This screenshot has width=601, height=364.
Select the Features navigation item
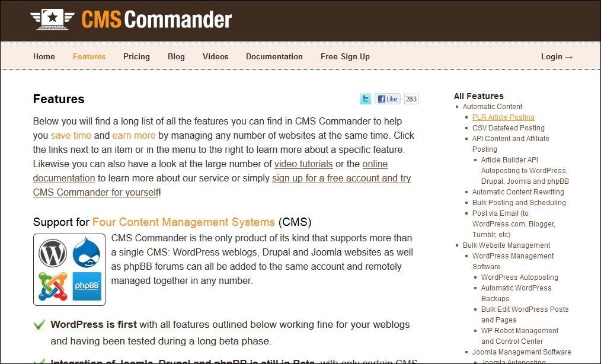[89, 56]
